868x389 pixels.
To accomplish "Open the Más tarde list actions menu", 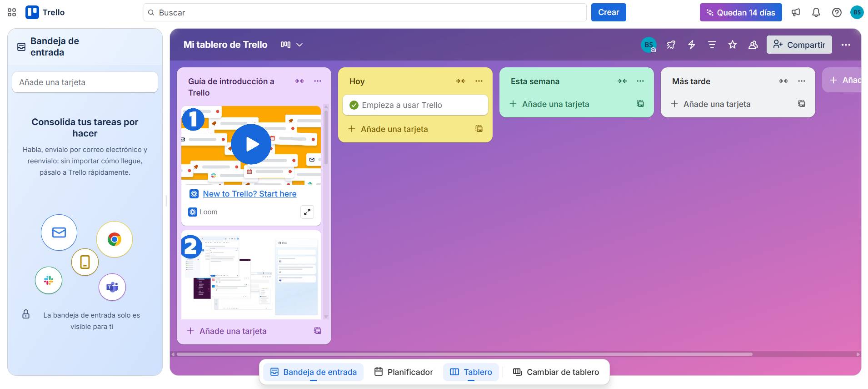I will [802, 81].
